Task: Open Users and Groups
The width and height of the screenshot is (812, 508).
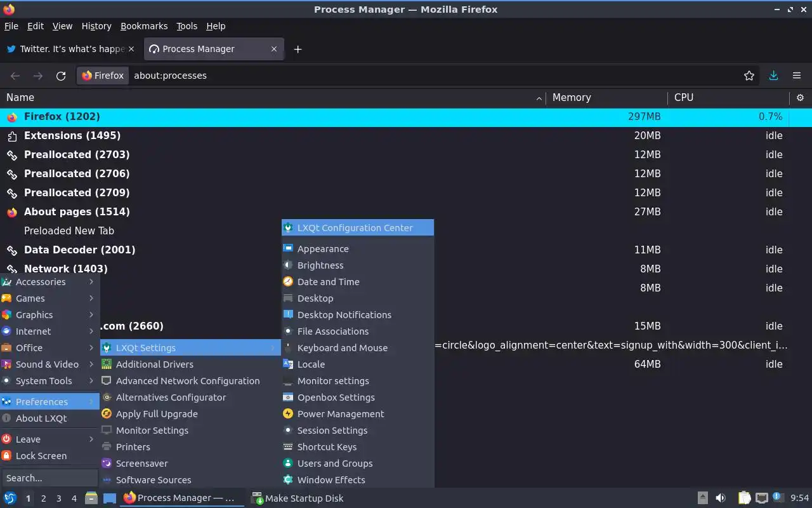Action: pyautogui.click(x=358, y=464)
